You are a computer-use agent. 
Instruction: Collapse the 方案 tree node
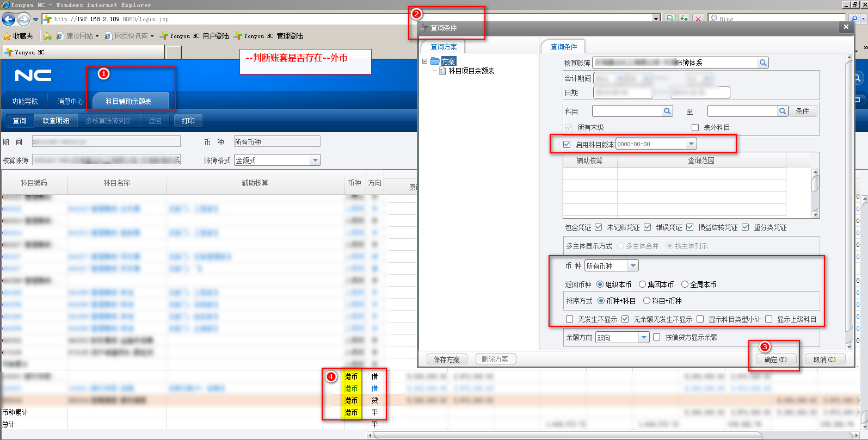(x=424, y=61)
